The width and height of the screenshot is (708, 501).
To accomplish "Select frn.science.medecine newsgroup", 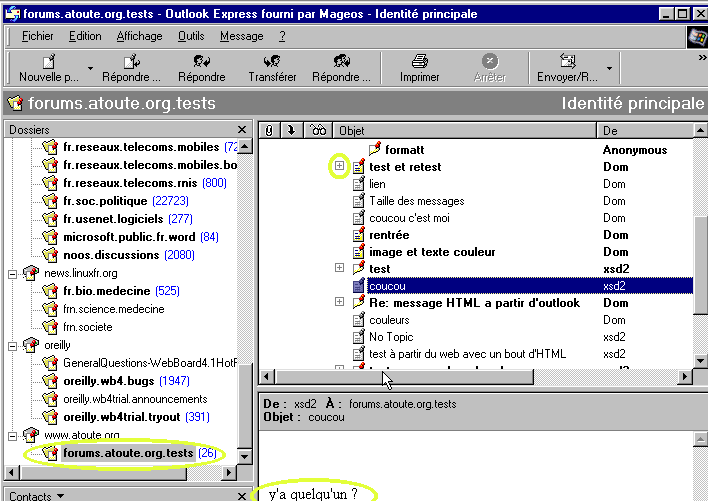I will click(x=114, y=309).
